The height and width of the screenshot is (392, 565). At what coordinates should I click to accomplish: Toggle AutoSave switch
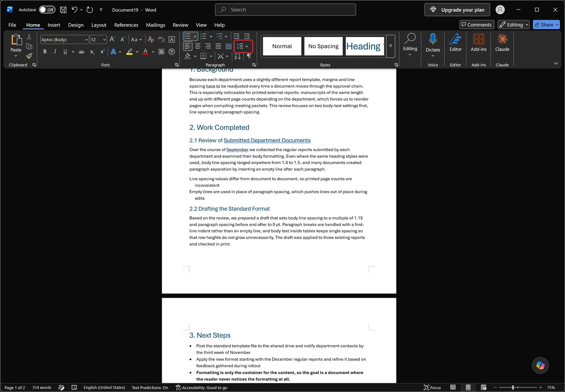pyautogui.click(x=47, y=10)
